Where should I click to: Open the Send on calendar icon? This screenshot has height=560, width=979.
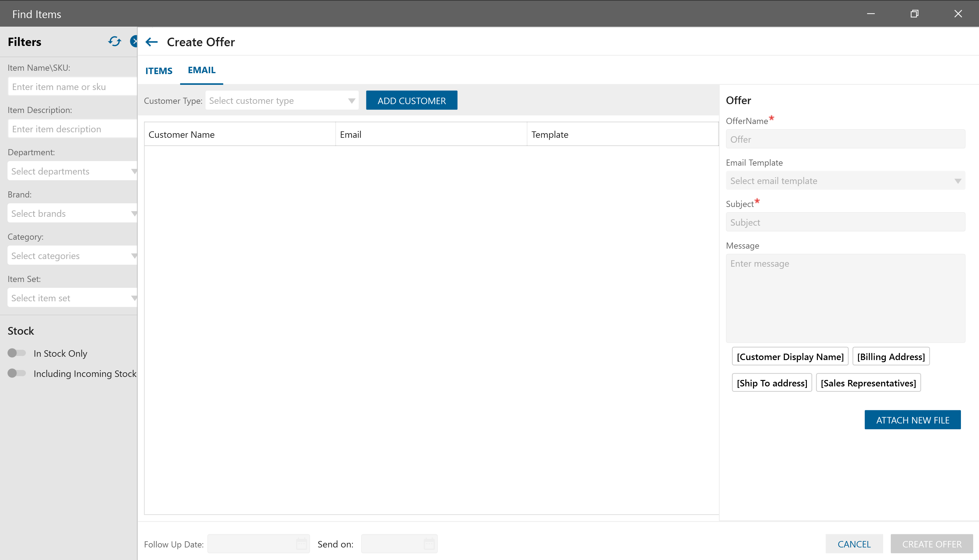[x=429, y=544]
